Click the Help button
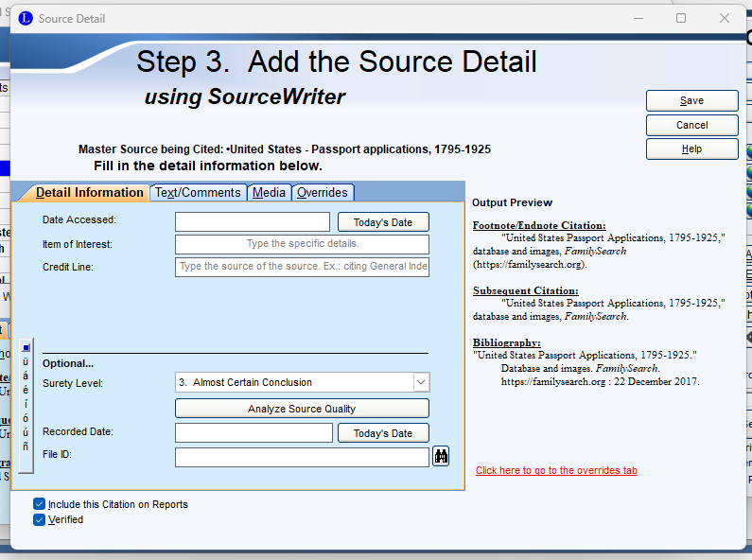Image resolution: width=752 pixels, height=560 pixels. (691, 149)
